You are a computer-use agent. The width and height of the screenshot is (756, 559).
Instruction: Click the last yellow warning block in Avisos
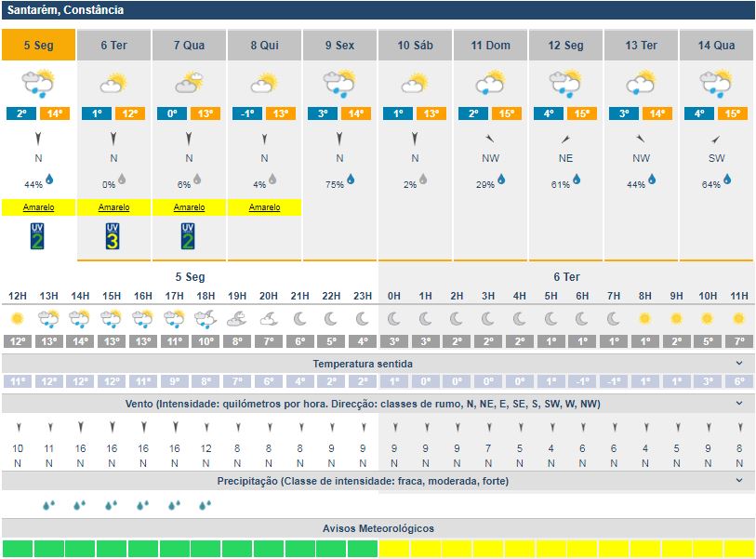click(x=739, y=548)
